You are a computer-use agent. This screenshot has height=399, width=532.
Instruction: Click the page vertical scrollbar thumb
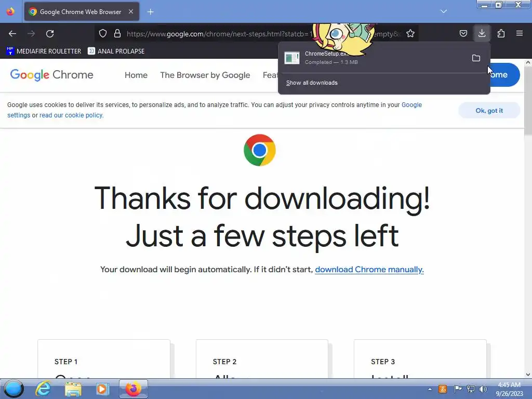click(x=528, y=101)
